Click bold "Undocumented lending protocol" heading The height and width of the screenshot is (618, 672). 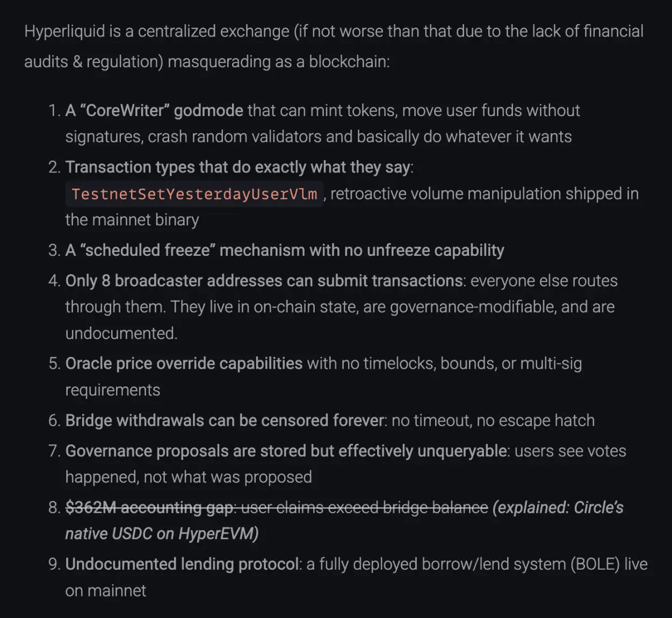182,564
